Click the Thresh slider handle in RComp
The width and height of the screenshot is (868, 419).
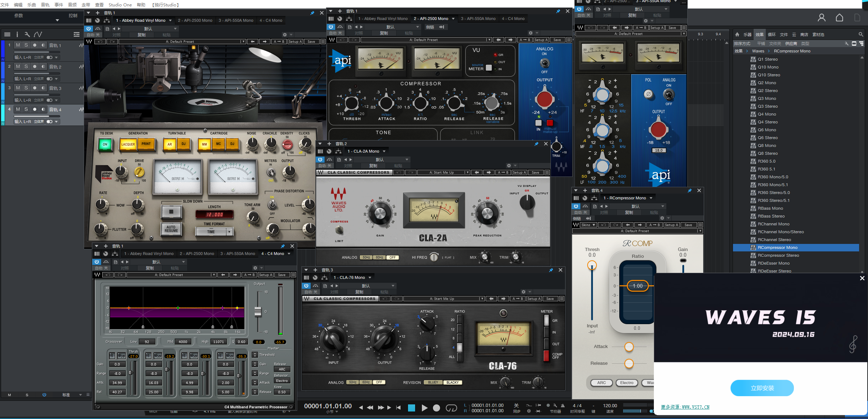click(x=591, y=265)
